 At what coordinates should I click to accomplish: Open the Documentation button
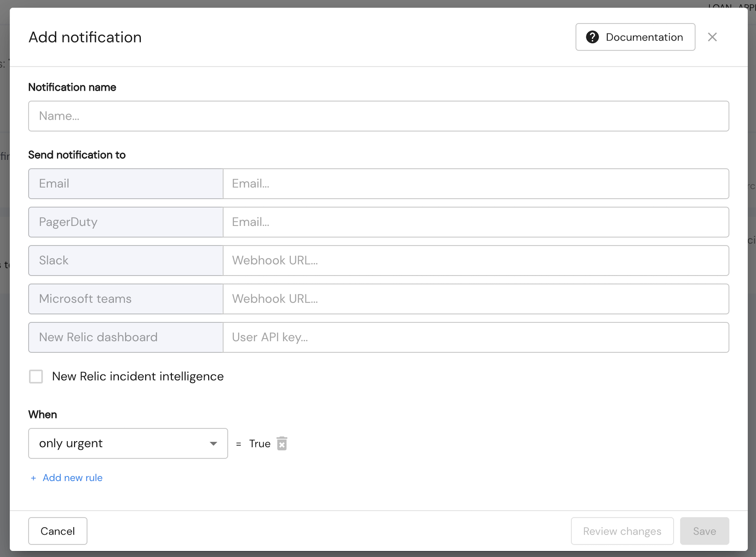coord(635,37)
